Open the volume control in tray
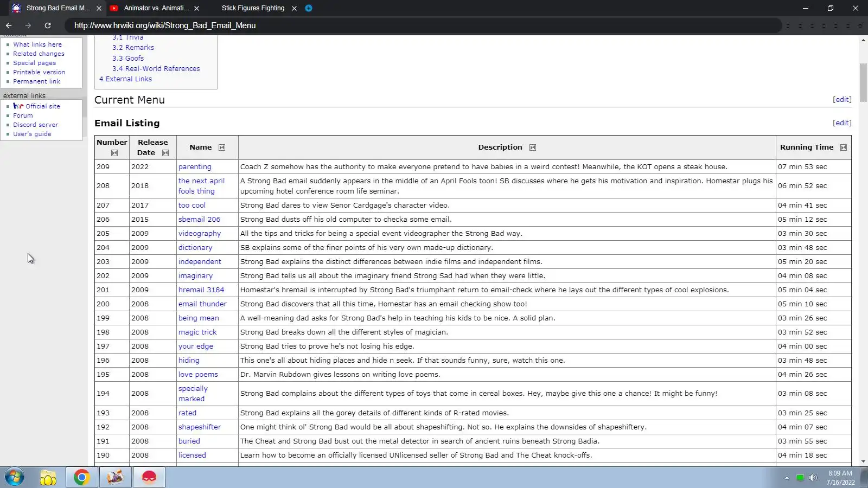 (813, 478)
